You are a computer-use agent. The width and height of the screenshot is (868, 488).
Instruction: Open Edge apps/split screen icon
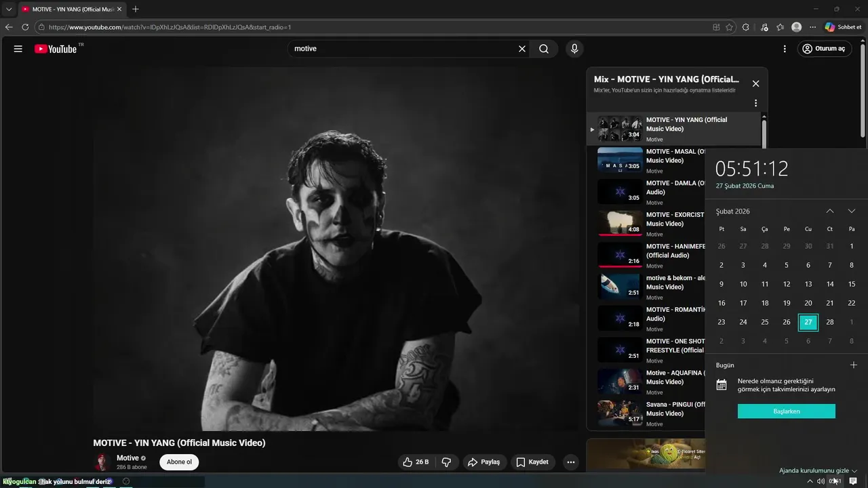click(x=716, y=27)
